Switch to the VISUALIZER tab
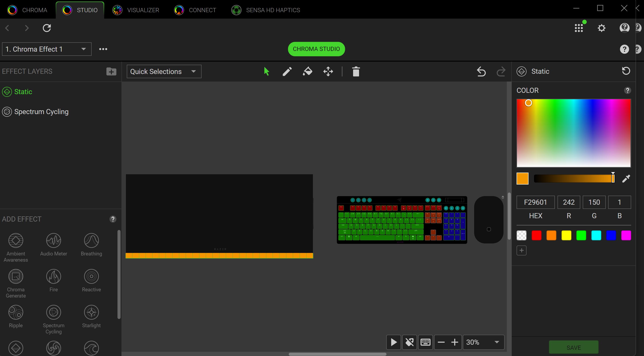The image size is (644, 356). point(136,10)
